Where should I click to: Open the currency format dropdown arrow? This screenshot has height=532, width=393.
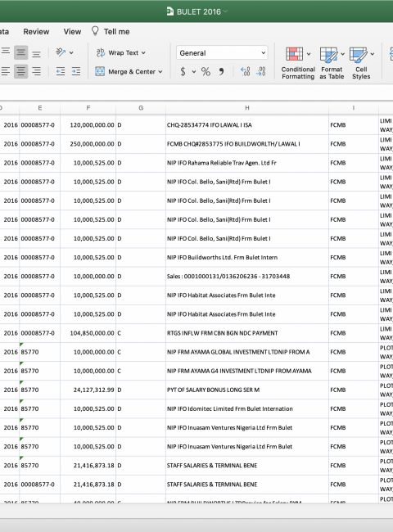pos(194,71)
